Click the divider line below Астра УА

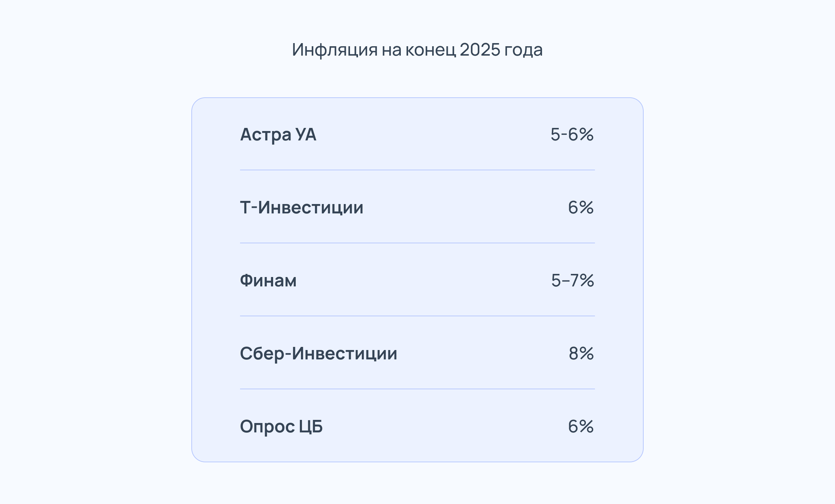tap(417, 170)
